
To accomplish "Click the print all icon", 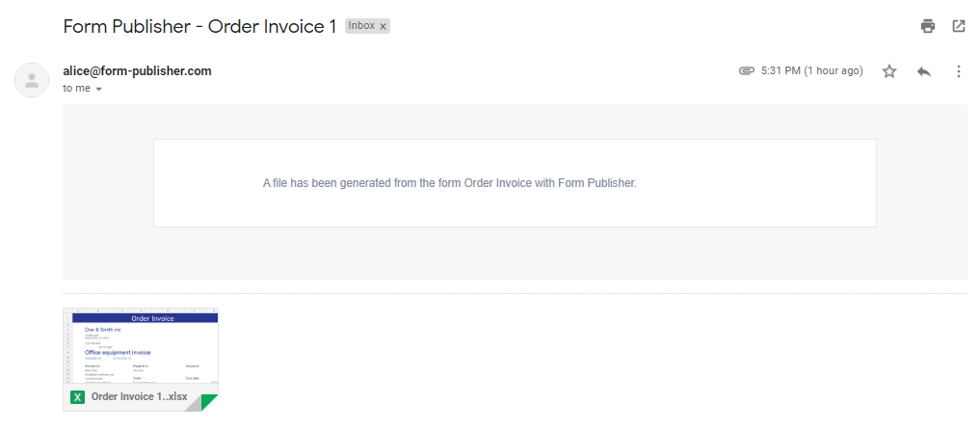I will [x=928, y=26].
